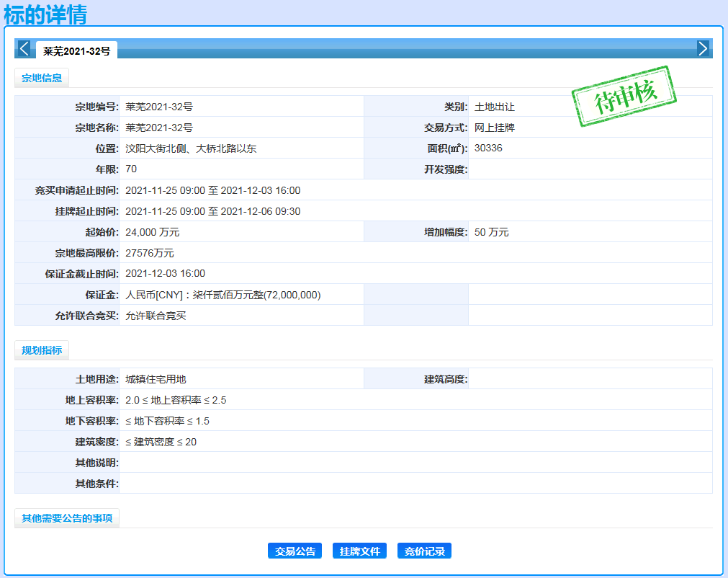Click the 建筑高度 label
Screen dimensions: 728x578
pos(446,380)
